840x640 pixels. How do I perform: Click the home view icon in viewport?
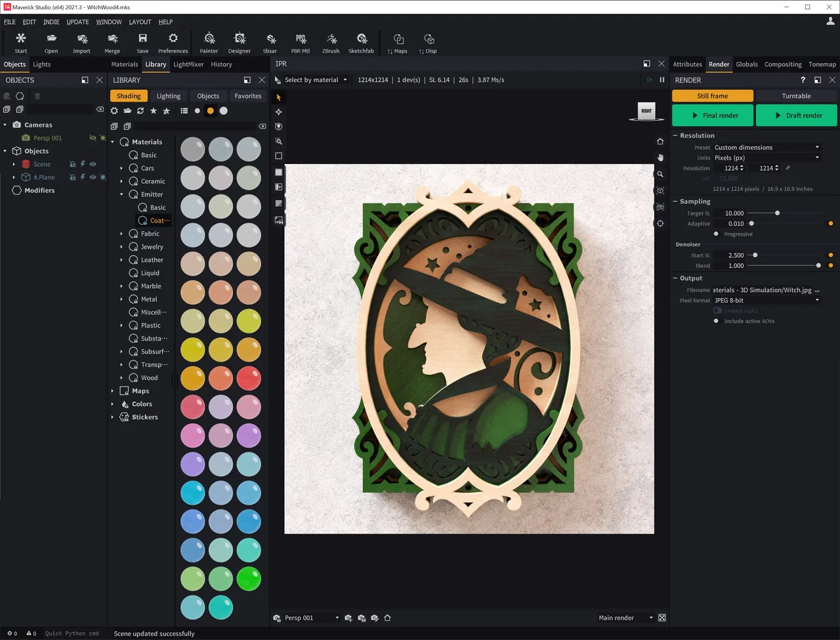pos(660,141)
